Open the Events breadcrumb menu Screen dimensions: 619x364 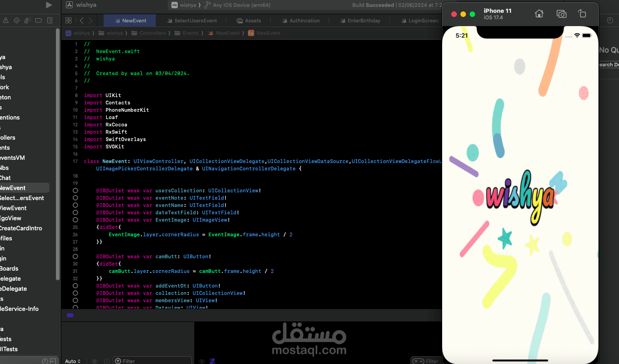click(186, 33)
